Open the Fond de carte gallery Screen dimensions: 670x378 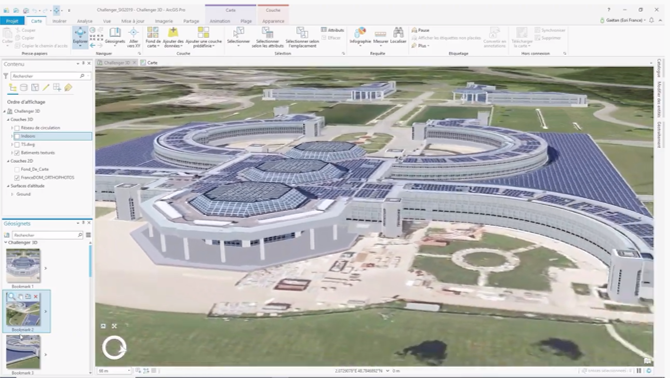pos(153,37)
